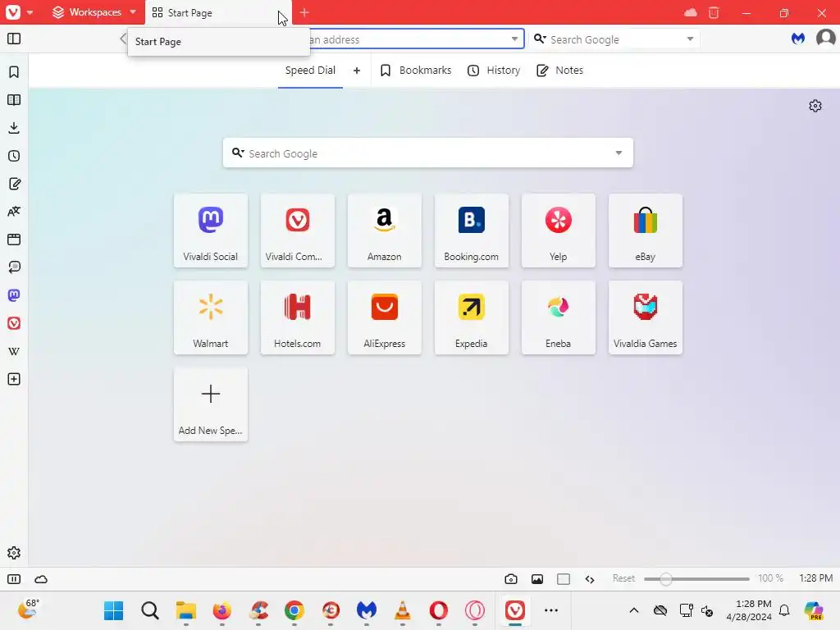Click in the Speed Dial search field

point(428,153)
